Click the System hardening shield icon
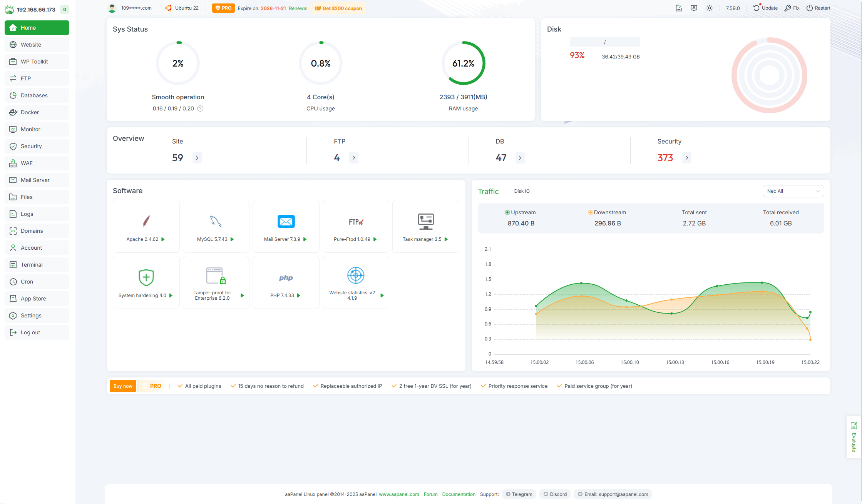The image size is (862, 504). (x=146, y=277)
